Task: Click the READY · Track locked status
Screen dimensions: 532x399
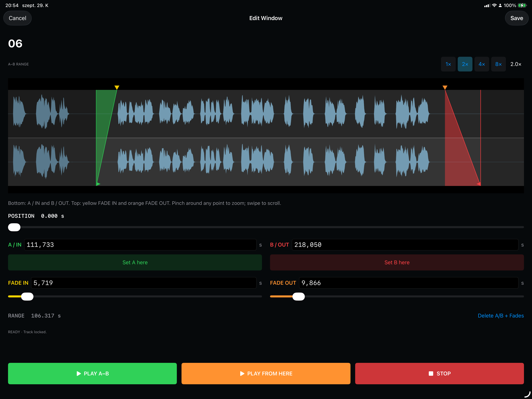Action: coord(27,332)
